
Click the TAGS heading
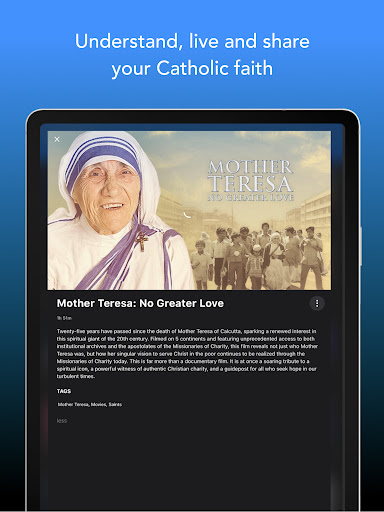64,391
